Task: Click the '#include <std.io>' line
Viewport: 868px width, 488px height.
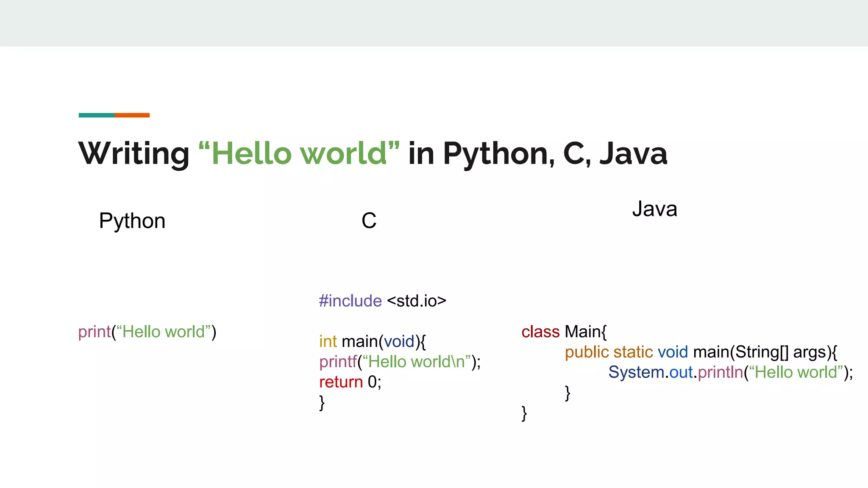Action: [x=383, y=301]
